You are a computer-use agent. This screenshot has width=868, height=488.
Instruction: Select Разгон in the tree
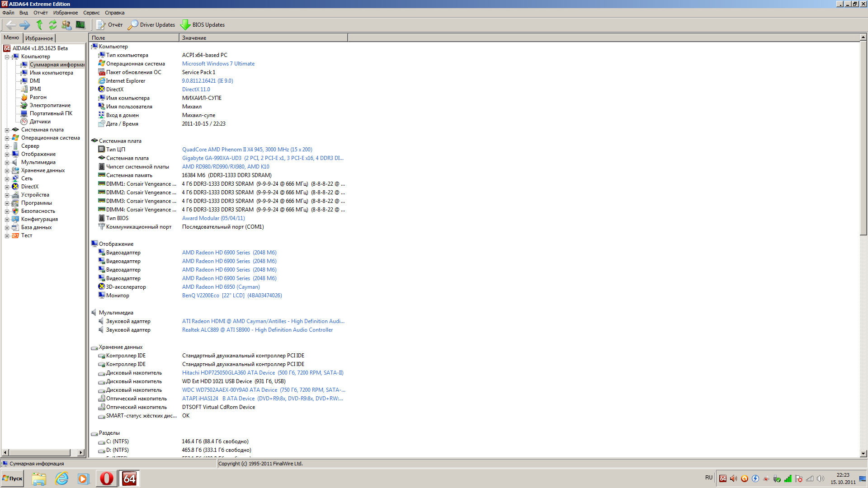tap(38, 97)
